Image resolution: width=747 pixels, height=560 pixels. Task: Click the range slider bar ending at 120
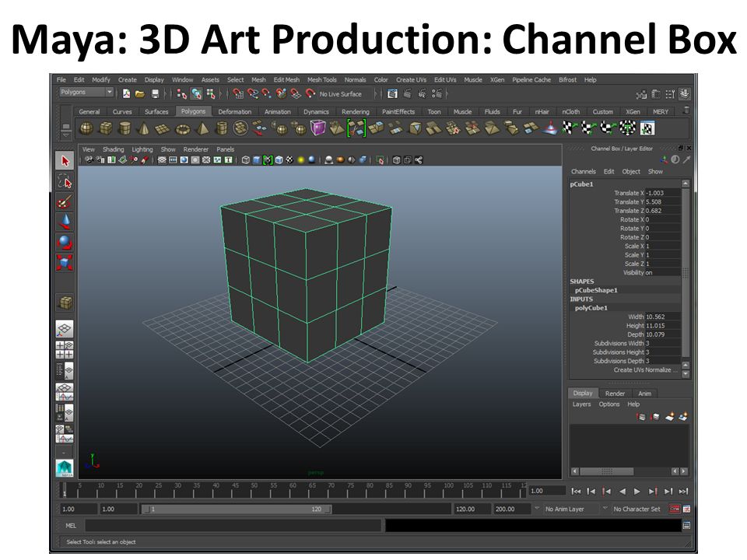(x=237, y=509)
